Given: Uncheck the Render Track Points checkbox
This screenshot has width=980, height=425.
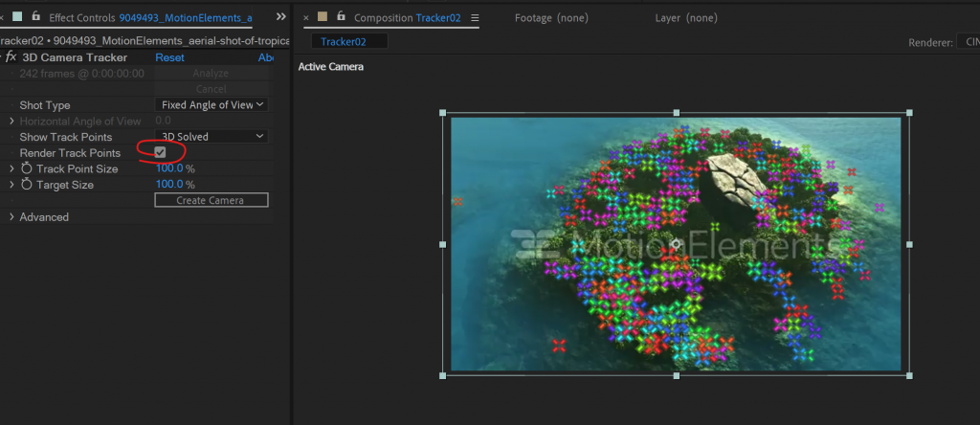Looking at the screenshot, I should [x=161, y=152].
